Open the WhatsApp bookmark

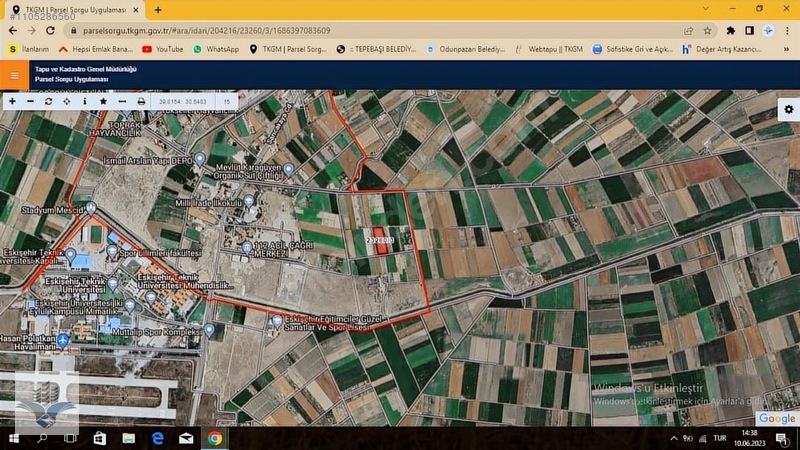click(x=216, y=49)
